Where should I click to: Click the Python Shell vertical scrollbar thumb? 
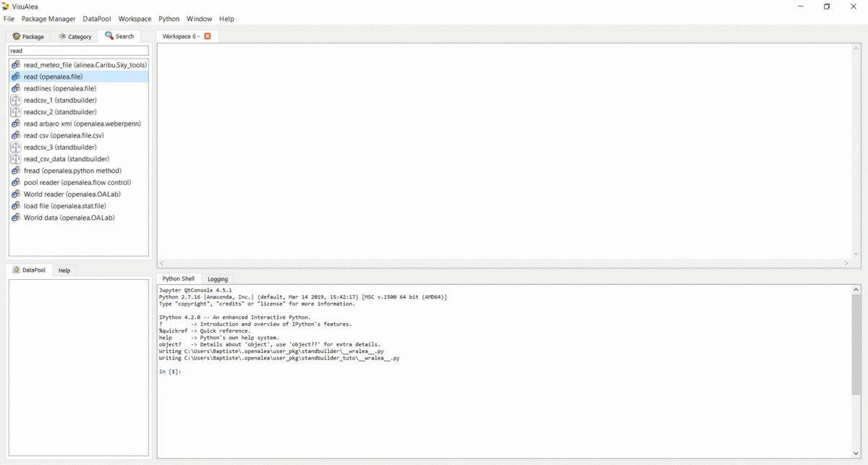click(856, 344)
